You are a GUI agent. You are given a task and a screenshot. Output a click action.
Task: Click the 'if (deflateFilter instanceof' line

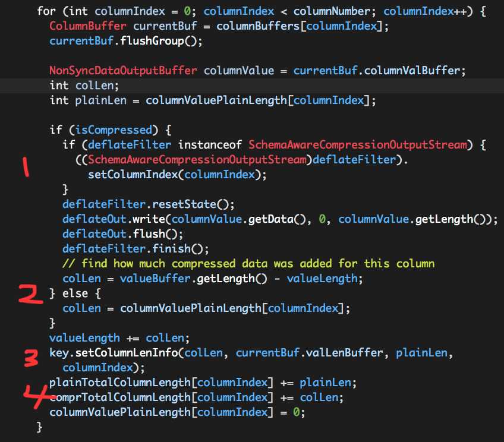274,144
